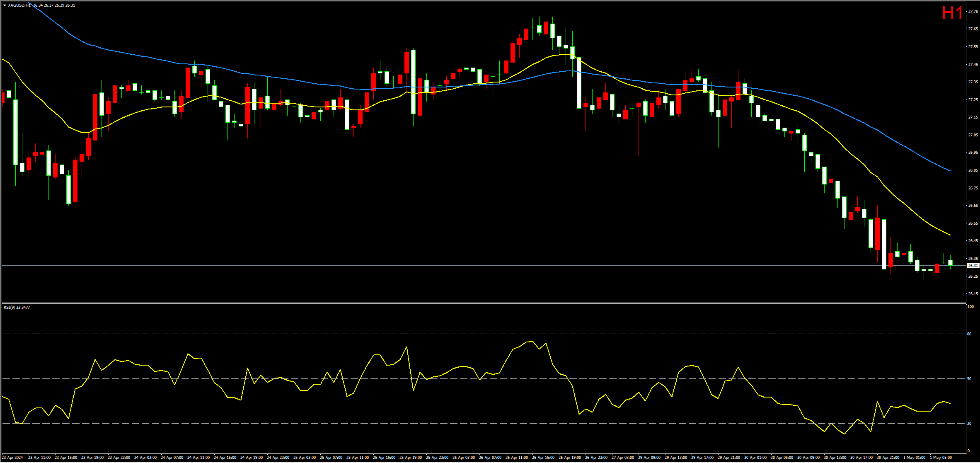Select the OHLC values 26.34 26.37 26.29 26.31
The height and width of the screenshot is (463, 980).
pos(54,5)
